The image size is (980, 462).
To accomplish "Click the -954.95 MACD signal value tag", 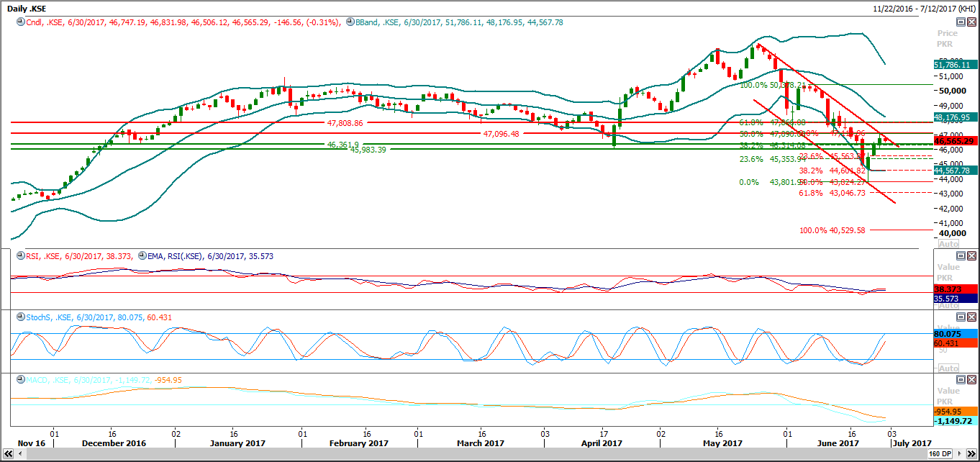I will coord(954,412).
